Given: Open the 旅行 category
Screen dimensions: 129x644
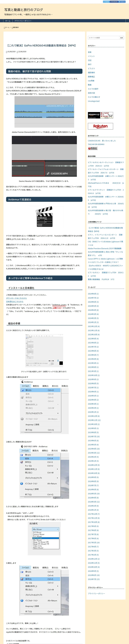Looking at the screenshot, I should click(90, 65).
